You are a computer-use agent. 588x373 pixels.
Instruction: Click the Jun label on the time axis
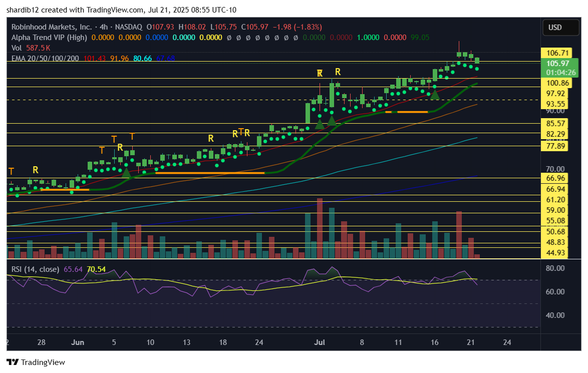click(x=78, y=342)
